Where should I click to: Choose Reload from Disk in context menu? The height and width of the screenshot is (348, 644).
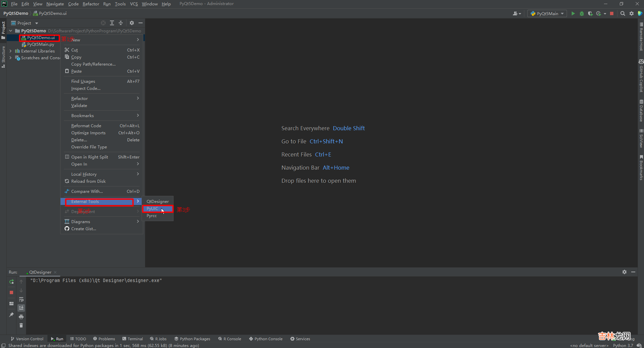[88, 181]
